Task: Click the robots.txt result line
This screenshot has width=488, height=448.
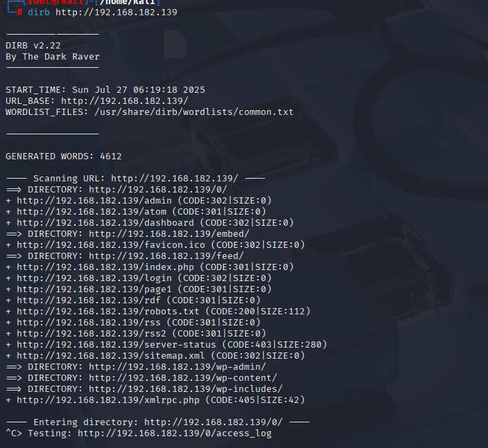Action: [x=158, y=312]
